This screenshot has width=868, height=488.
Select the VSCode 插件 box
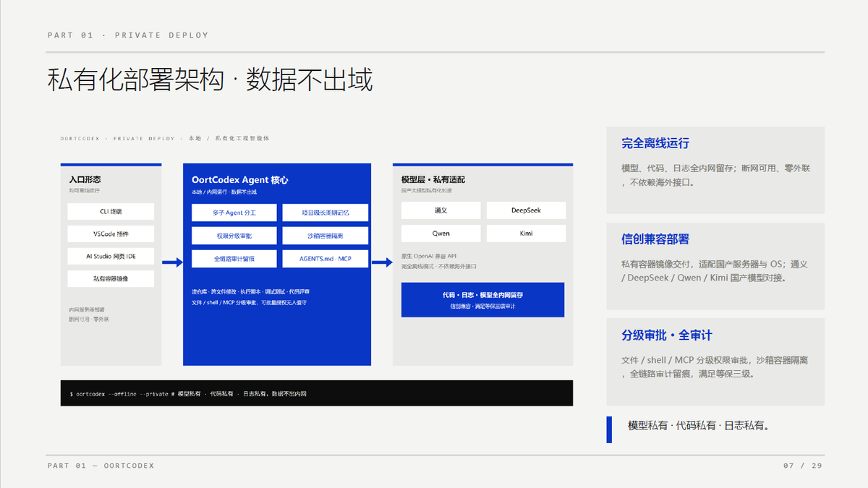[111, 234]
